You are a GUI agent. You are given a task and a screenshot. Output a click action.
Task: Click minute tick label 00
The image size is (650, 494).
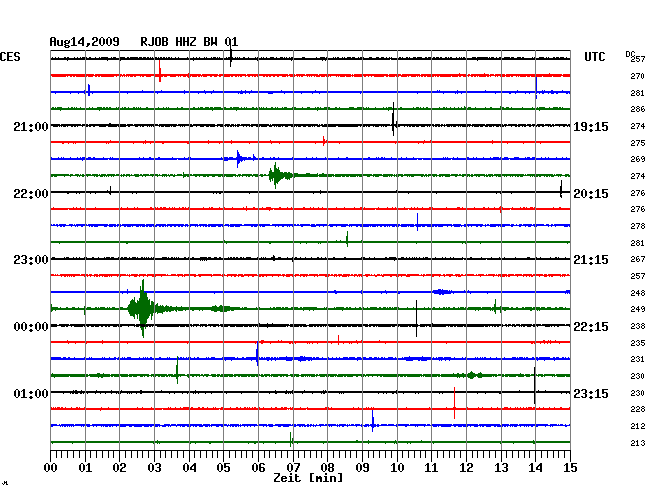tap(51, 467)
